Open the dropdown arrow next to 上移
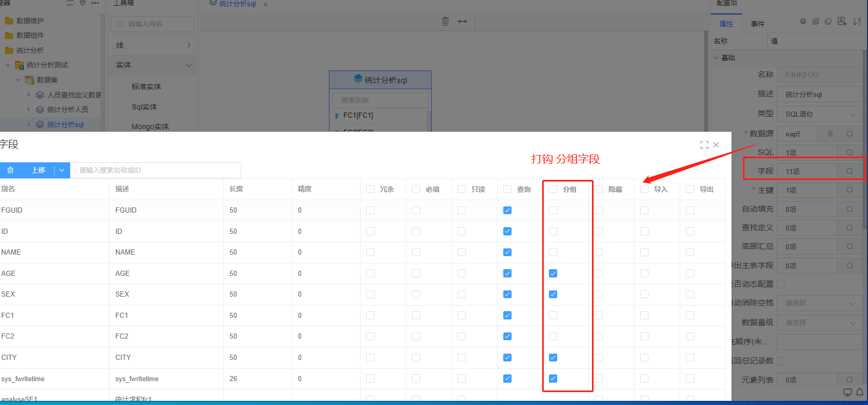Screen dimensions: 868x405 (x=62, y=170)
